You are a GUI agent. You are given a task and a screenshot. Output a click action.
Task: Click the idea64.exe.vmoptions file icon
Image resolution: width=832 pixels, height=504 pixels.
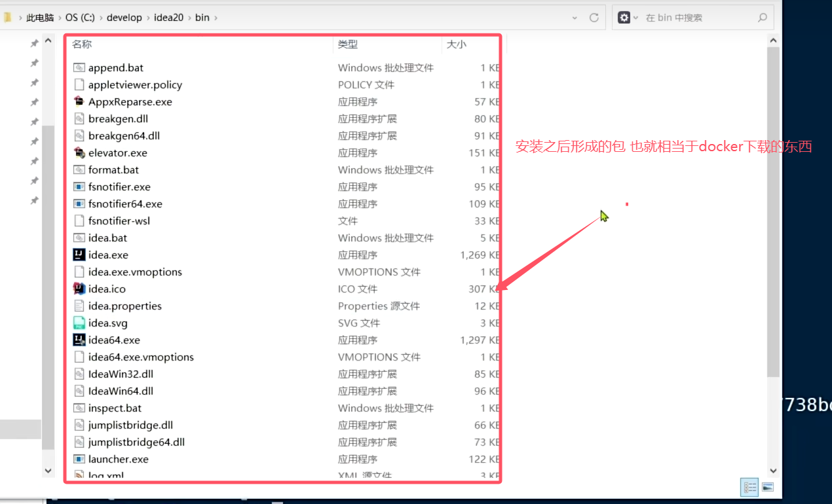coord(79,357)
